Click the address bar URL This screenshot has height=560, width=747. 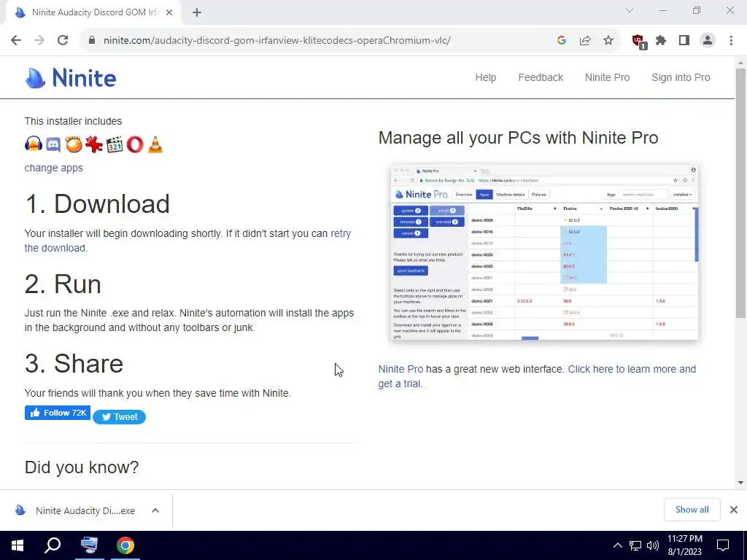pyautogui.click(x=276, y=41)
